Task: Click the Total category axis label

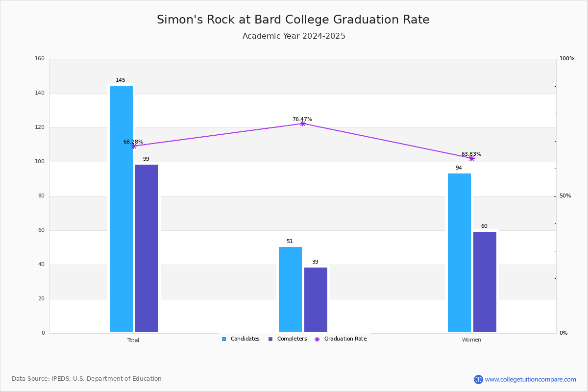Action: [x=133, y=340]
